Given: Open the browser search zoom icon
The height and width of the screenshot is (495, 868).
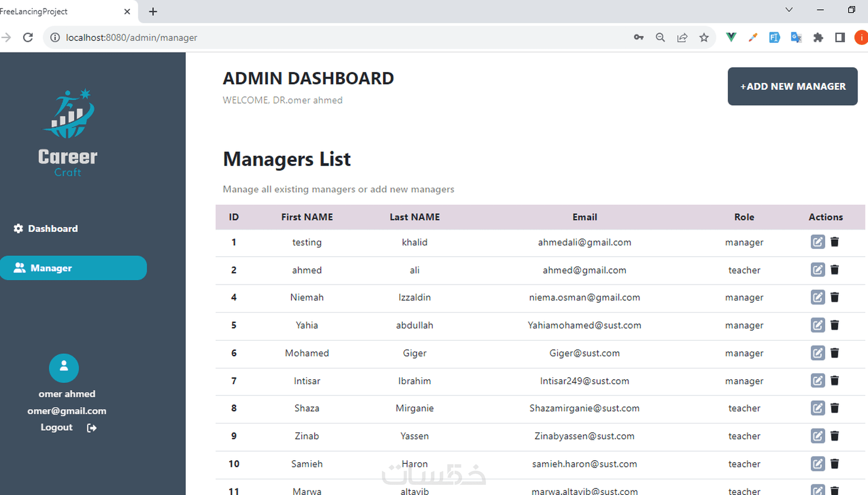Looking at the screenshot, I should (x=660, y=37).
